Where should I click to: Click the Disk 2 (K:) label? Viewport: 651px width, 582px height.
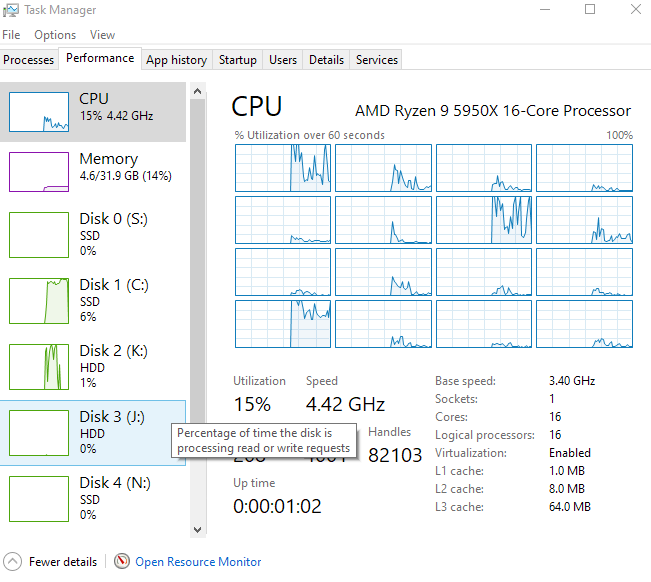click(x=114, y=351)
